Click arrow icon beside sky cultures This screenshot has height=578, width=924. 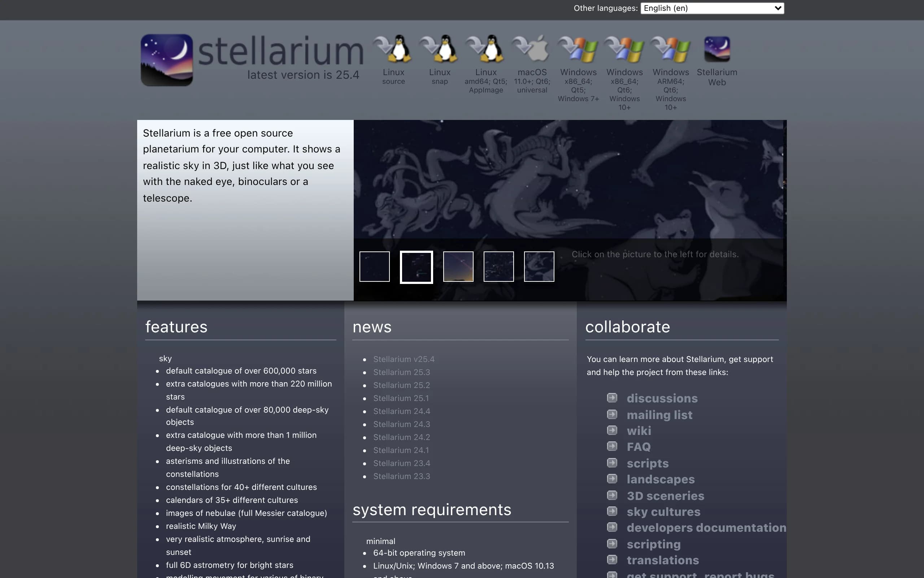pyautogui.click(x=612, y=512)
